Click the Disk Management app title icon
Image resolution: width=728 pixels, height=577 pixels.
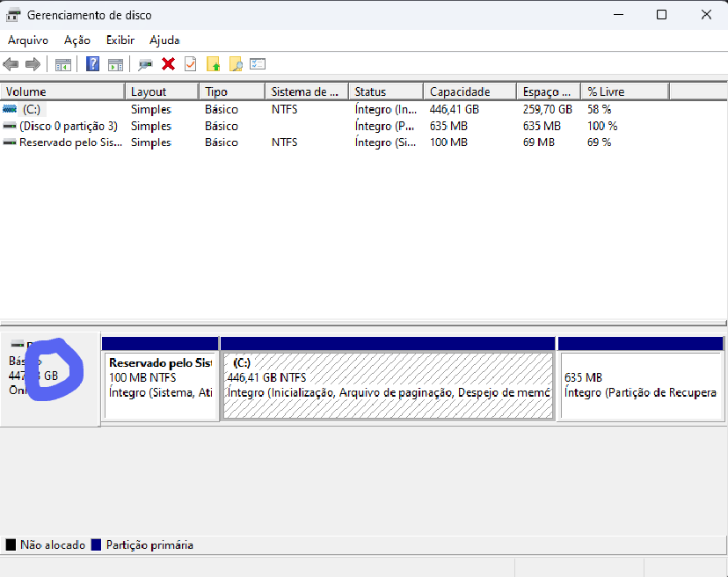coord(13,15)
